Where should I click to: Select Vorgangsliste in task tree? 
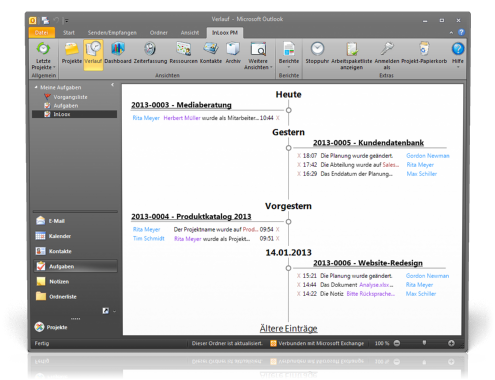point(70,97)
